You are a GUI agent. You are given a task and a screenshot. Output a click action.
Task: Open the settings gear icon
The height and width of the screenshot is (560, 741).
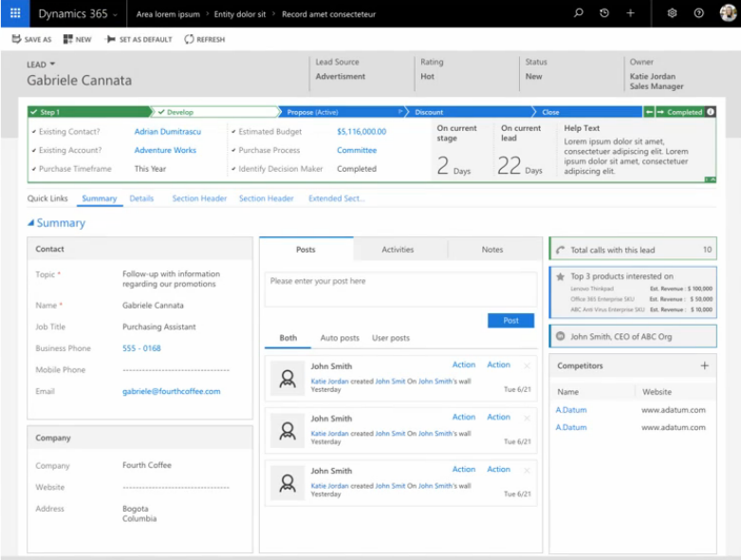coord(672,13)
